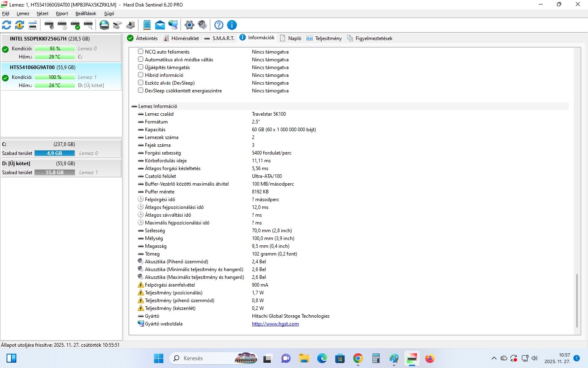This screenshot has width=588, height=368.
Task: Click the 93 % condition bar
Action: tap(55, 49)
